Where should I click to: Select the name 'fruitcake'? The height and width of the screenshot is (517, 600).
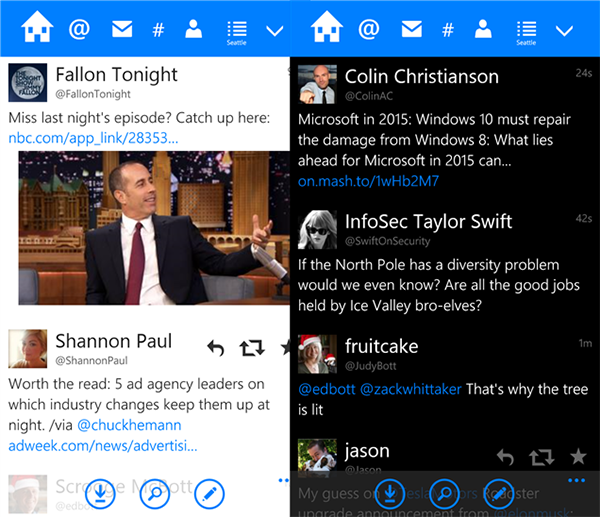tap(382, 346)
